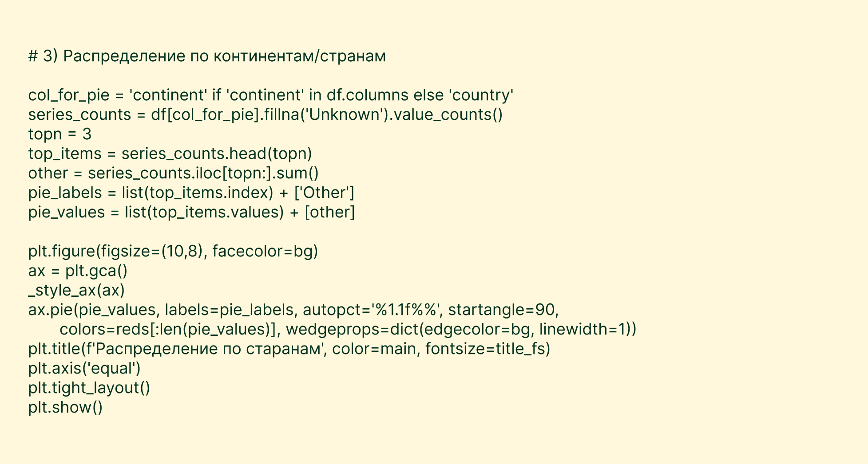
Task: Click the comment line about континентам/странам
Action: pos(207,56)
